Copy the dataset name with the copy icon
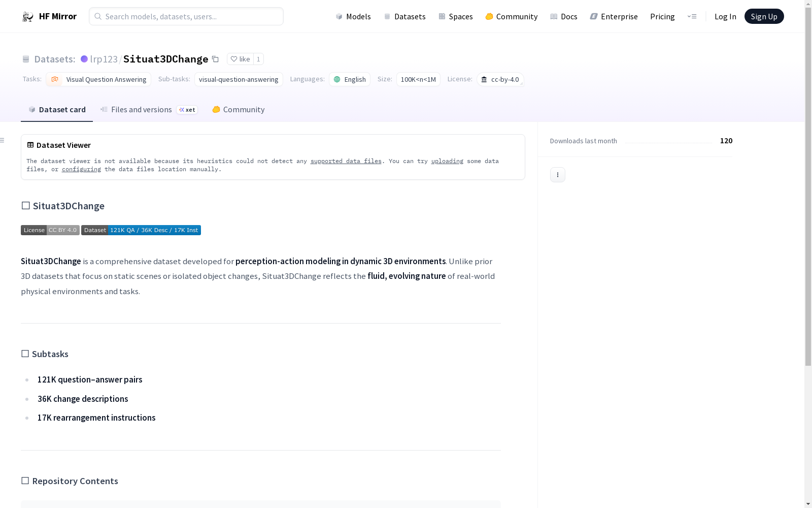This screenshot has width=812, height=508. click(x=215, y=59)
